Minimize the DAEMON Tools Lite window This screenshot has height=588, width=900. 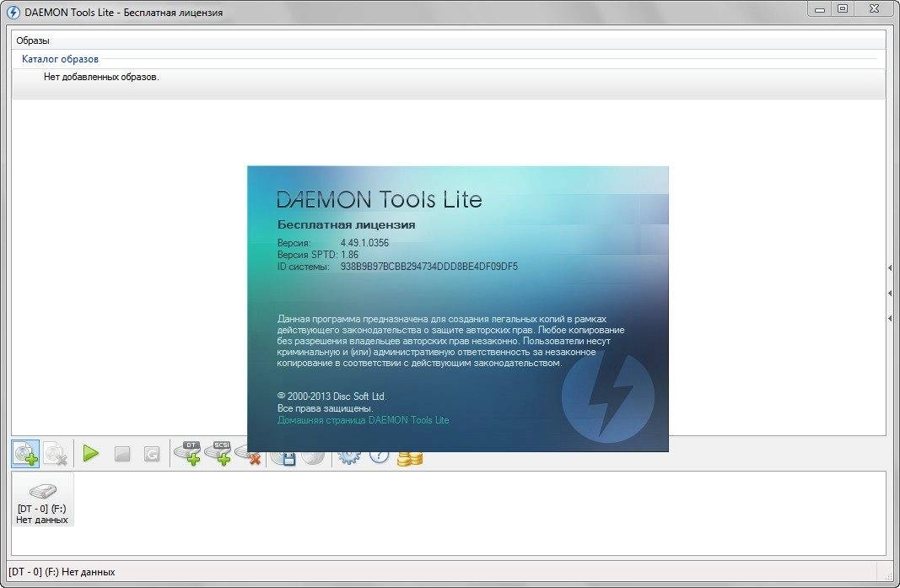coord(820,9)
